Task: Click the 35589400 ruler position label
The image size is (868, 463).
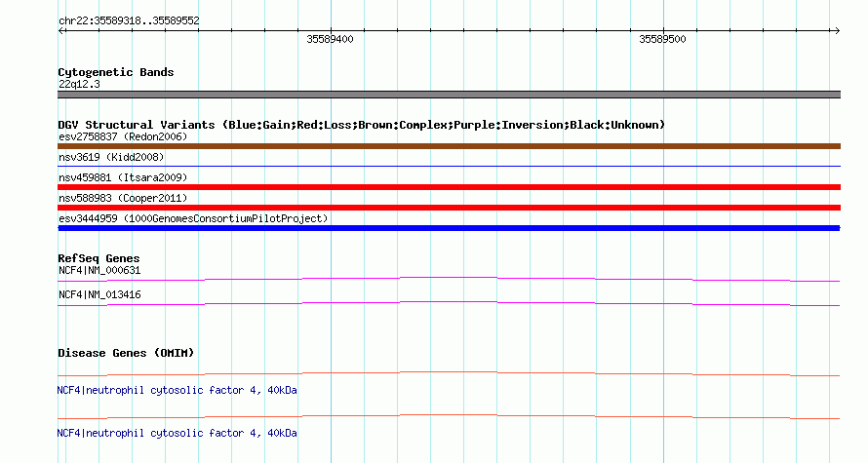Action: (330, 39)
